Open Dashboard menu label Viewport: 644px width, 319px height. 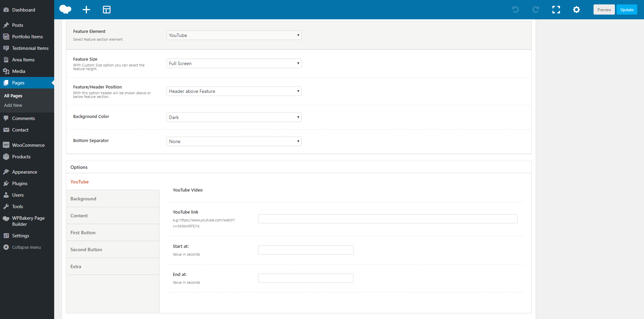(x=24, y=10)
